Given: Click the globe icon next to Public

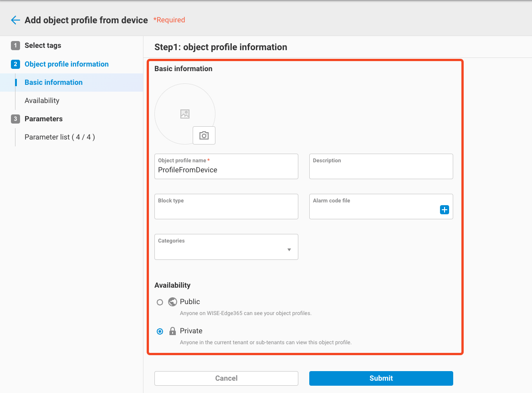Looking at the screenshot, I should [173, 302].
